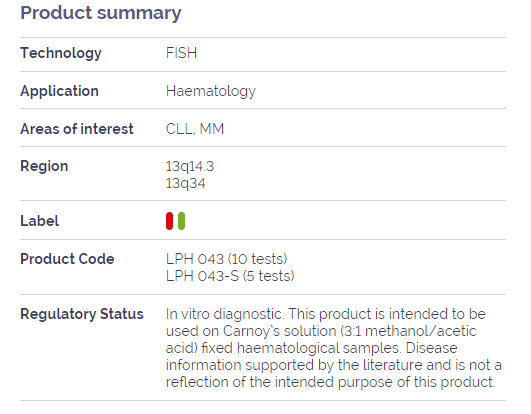The width and height of the screenshot is (531, 414).
Task: Click the Carnoy's solution sentence
Action: pyautogui.click(x=325, y=331)
